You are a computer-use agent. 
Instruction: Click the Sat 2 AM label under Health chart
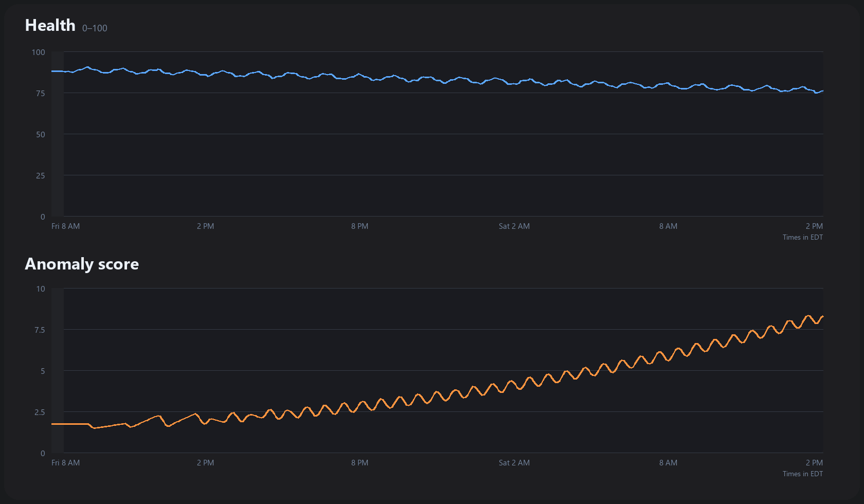point(514,226)
